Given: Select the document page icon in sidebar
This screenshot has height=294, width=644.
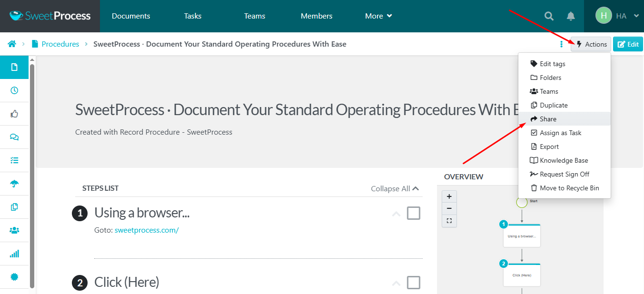Looking at the screenshot, I should [x=14, y=67].
